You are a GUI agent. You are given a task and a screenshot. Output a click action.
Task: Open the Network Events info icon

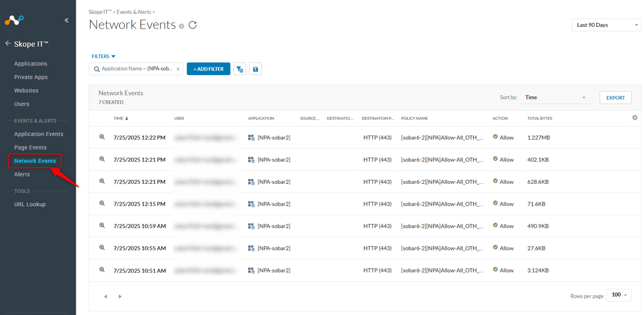point(182,26)
